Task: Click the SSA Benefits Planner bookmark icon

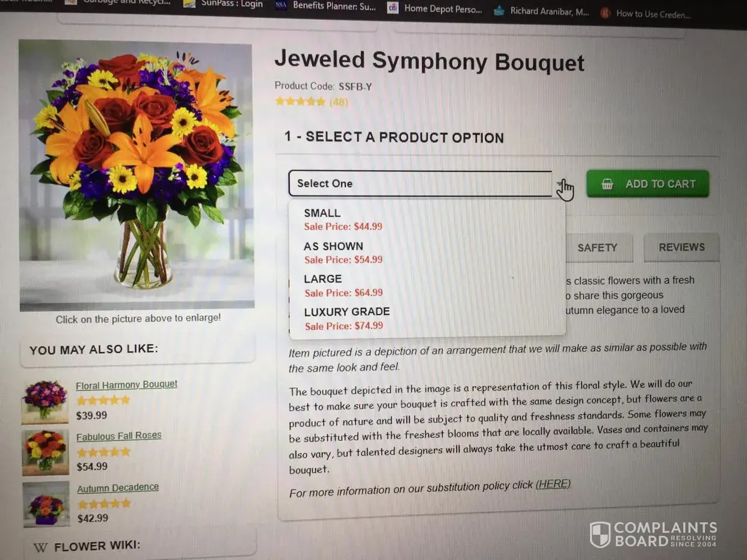Action: click(x=281, y=5)
